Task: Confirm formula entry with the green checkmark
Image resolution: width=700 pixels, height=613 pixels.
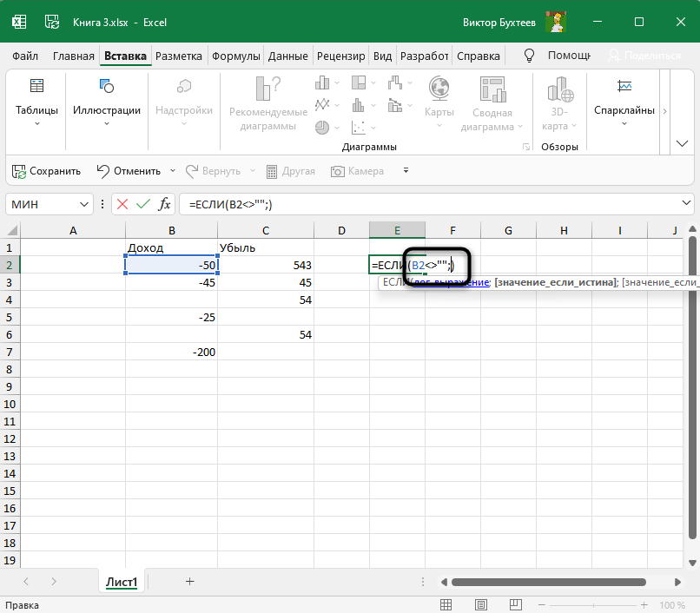Action: click(x=142, y=204)
